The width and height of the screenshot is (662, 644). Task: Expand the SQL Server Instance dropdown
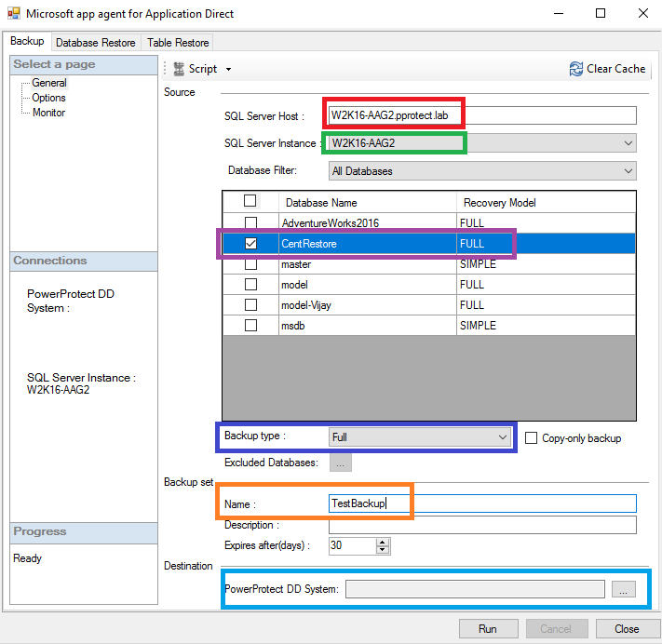coord(628,143)
